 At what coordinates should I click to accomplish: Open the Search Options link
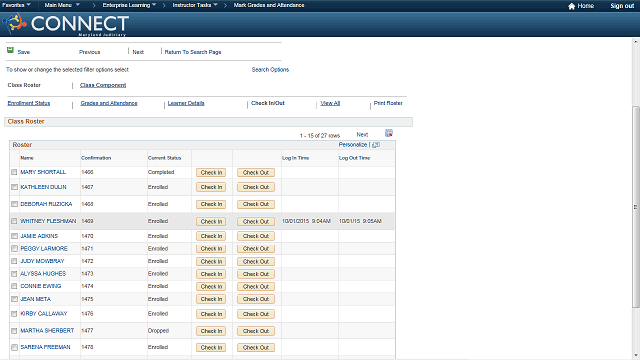pos(270,70)
